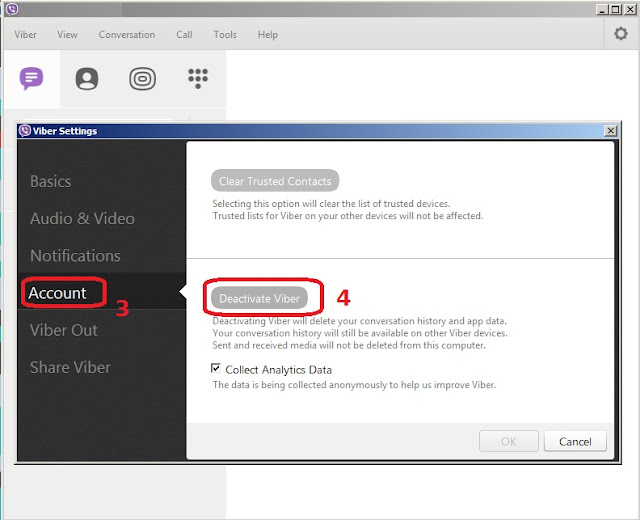Click the Viber Settings dialog logo icon
This screenshot has height=520, width=640.
click(x=25, y=131)
